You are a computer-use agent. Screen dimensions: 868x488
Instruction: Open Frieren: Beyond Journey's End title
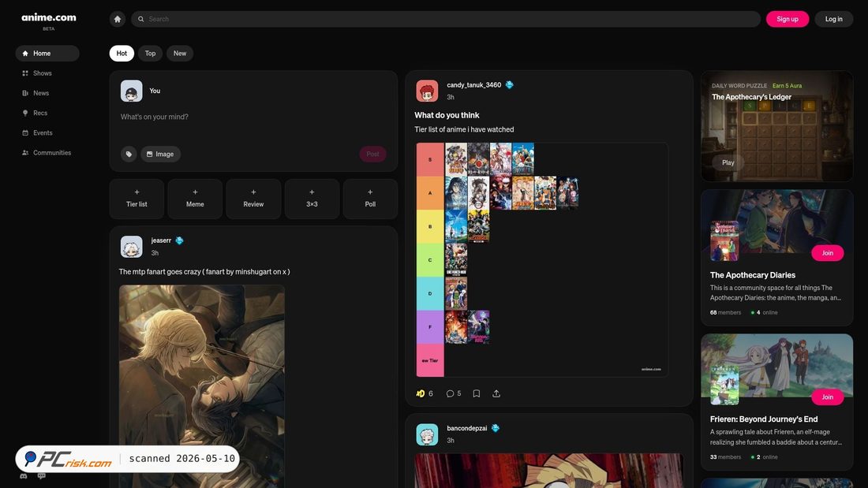(x=764, y=419)
